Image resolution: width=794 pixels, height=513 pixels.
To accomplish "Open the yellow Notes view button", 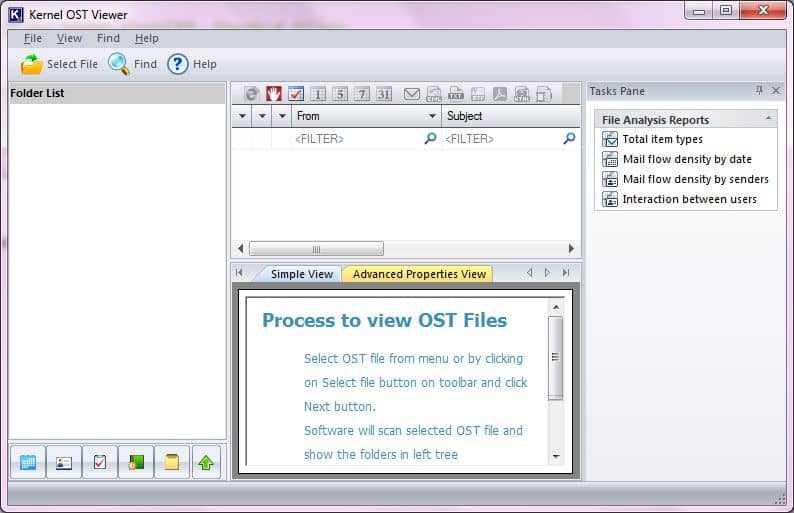I will (x=172, y=462).
